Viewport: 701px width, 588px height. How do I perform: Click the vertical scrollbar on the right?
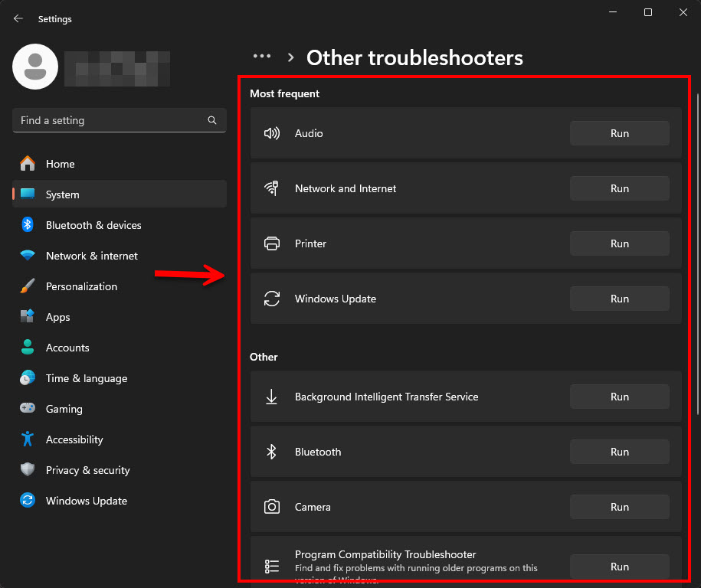[x=697, y=254]
